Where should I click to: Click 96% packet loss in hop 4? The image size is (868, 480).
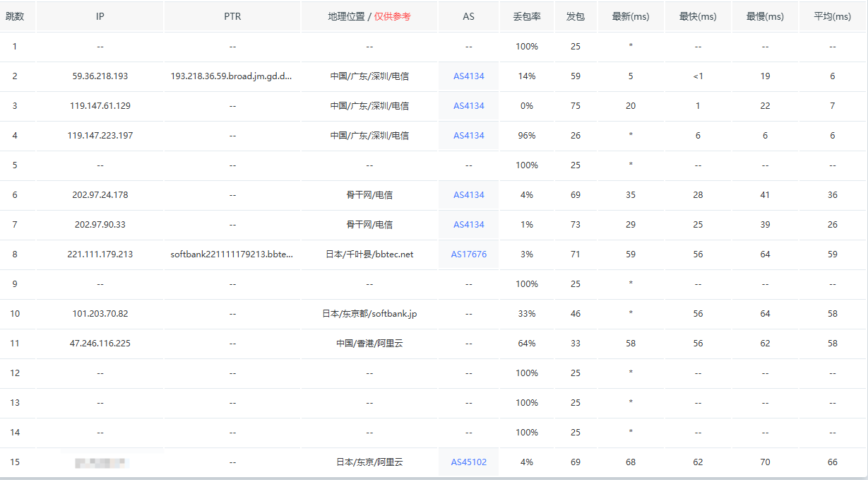click(527, 136)
